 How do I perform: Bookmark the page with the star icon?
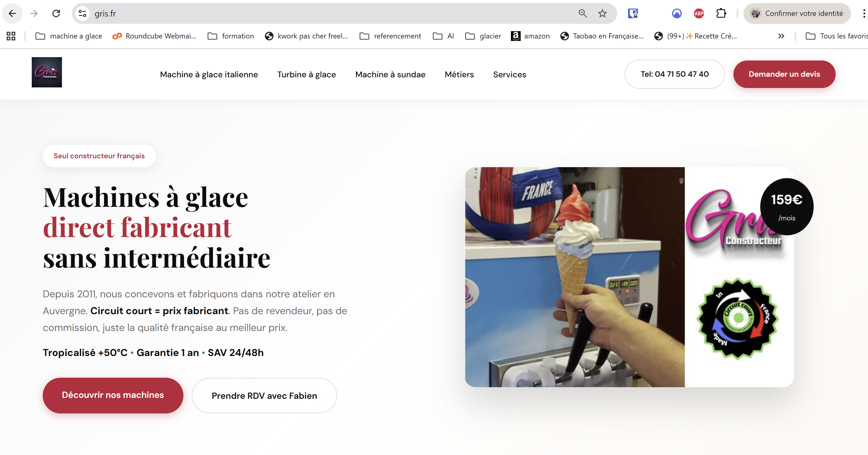coord(602,13)
